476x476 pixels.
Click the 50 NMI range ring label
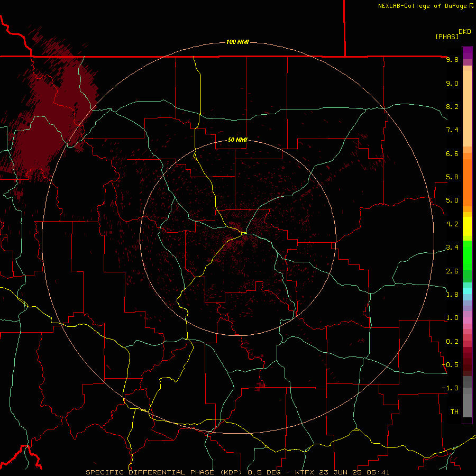tap(237, 140)
